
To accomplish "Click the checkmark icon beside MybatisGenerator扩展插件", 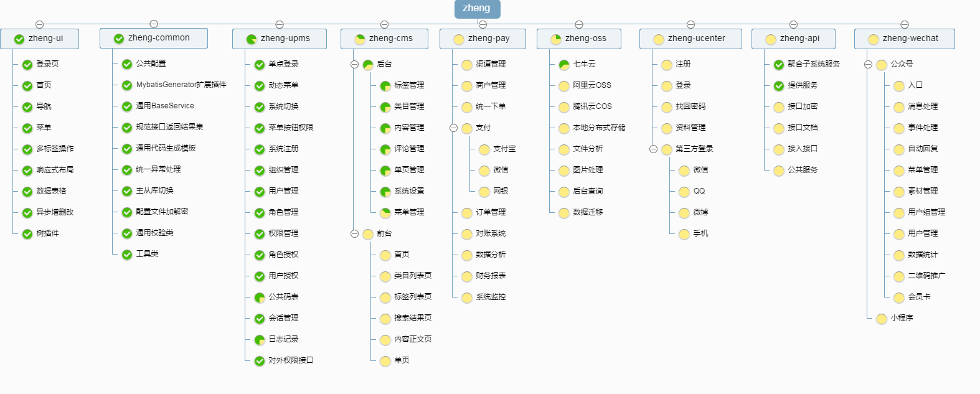I will pyautogui.click(x=127, y=85).
